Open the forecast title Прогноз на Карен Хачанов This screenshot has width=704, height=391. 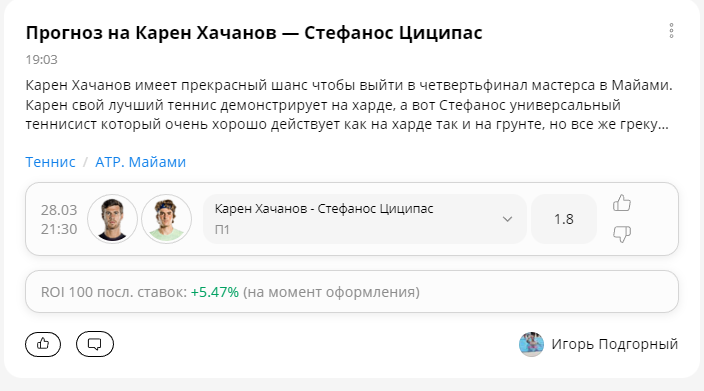click(254, 33)
